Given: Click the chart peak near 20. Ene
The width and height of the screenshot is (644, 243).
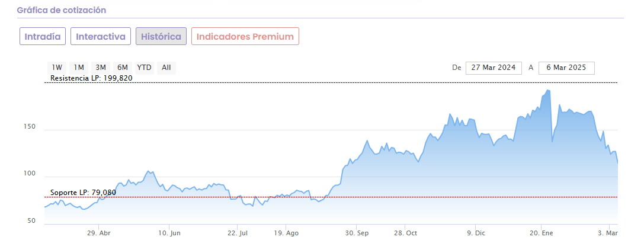Looking at the screenshot, I should [548, 91].
